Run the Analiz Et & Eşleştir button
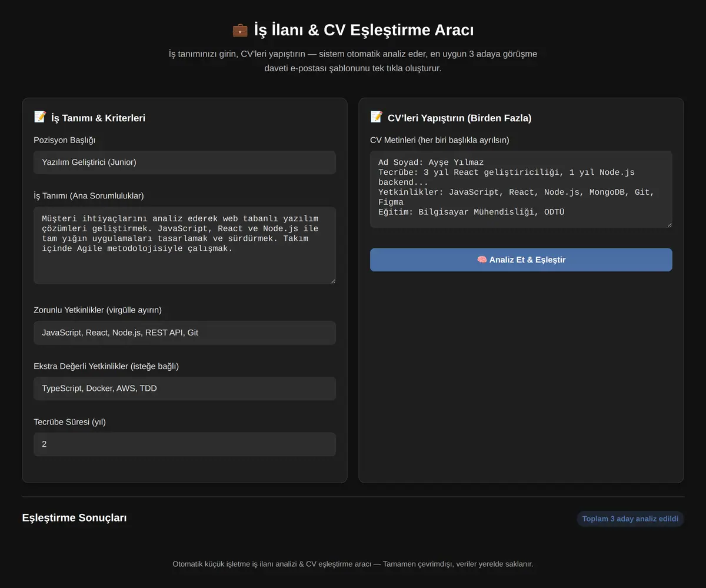The height and width of the screenshot is (588, 706). (x=521, y=260)
